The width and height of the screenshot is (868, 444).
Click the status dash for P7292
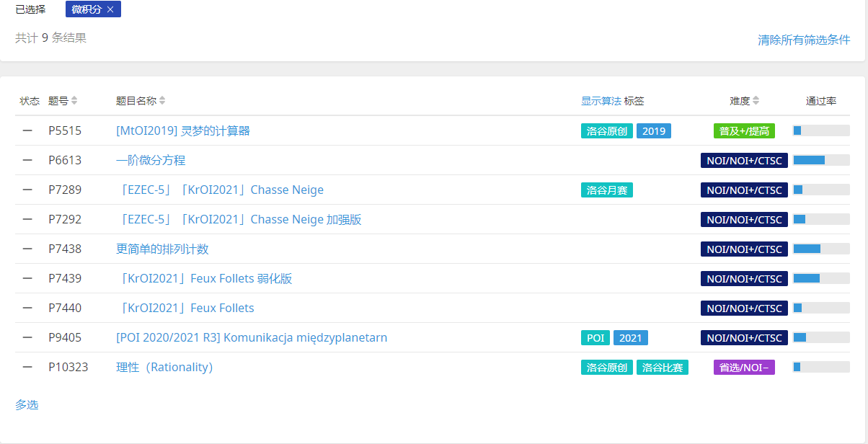(x=27, y=219)
